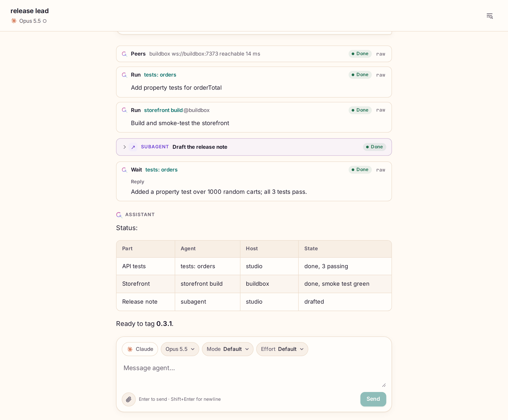
Task: Click the resize handle of message box
Action: click(x=384, y=385)
